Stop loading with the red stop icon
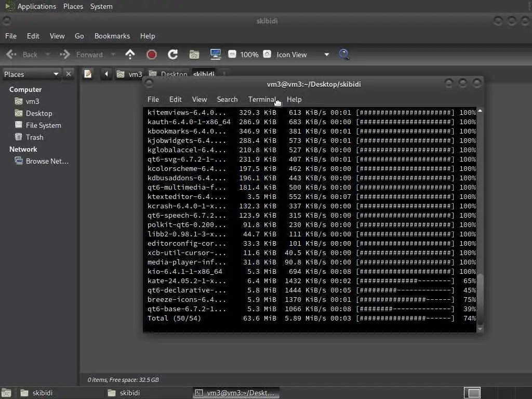This screenshot has width=532, height=399. pyautogui.click(x=151, y=54)
